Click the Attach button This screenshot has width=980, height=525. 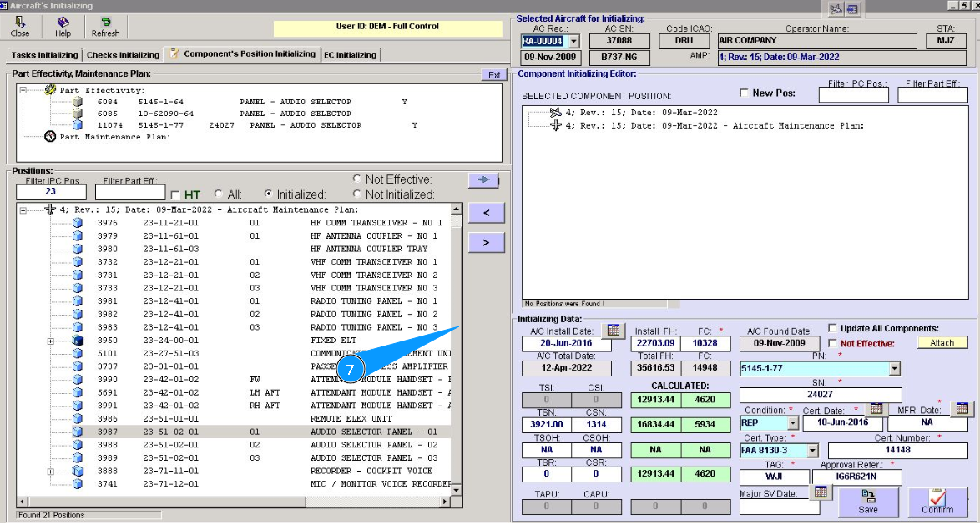pos(942,343)
